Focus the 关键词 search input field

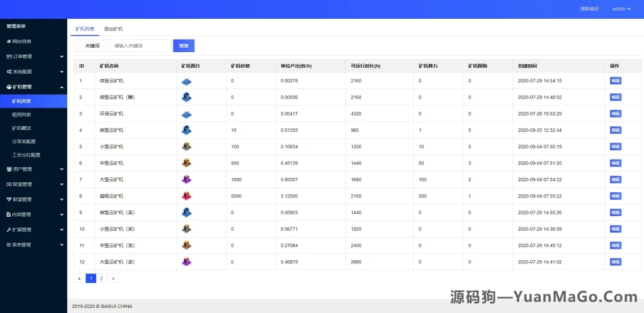click(x=141, y=45)
